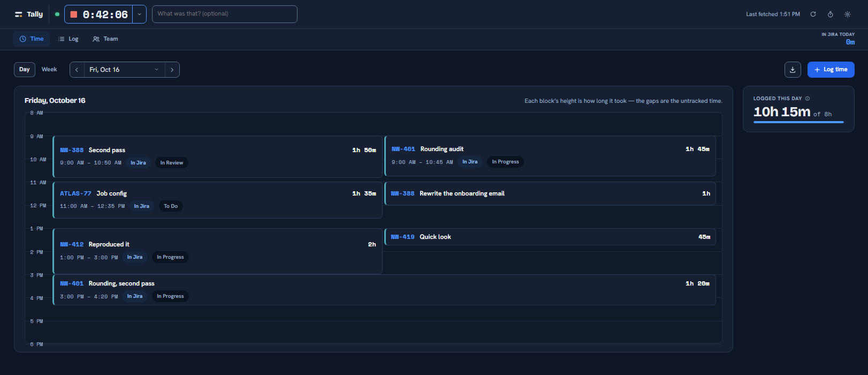The image size is (868, 375).
Task: Focus the 'What was that?' description field
Action: (225, 14)
